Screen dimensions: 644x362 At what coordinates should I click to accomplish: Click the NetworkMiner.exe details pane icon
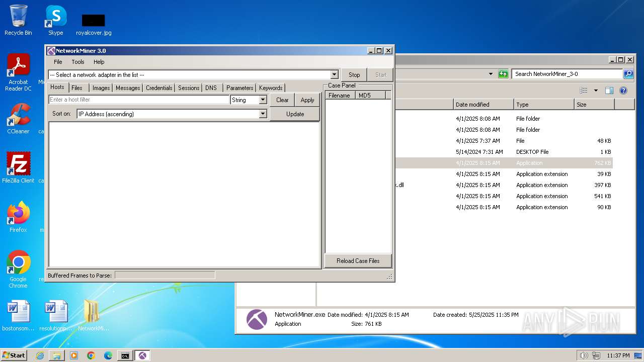tap(257, 319)
